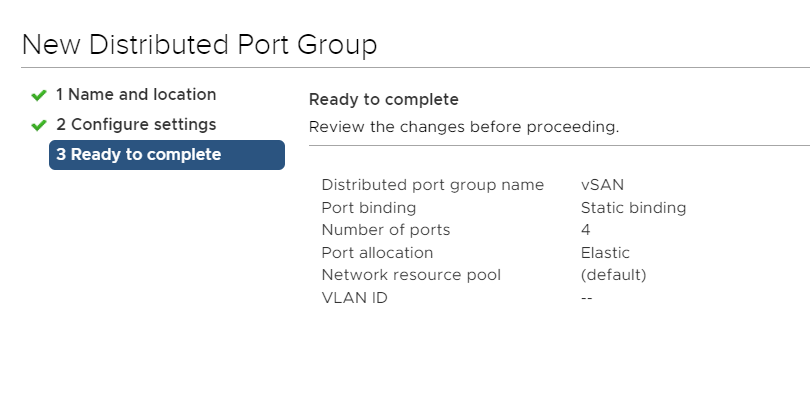The height and width of the screenshot is (399, 810).
Task: Click green checkmark beside Name and location
Action: coord(39,96)
